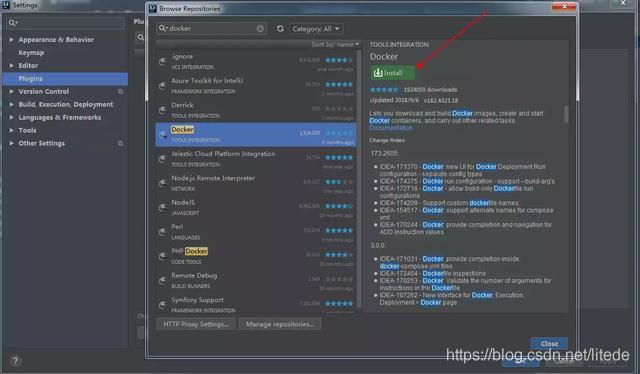The image size is (640, 374).
Task: Select the .ignore plugin row
Action: pyautogui.click(x=256, y=62)
